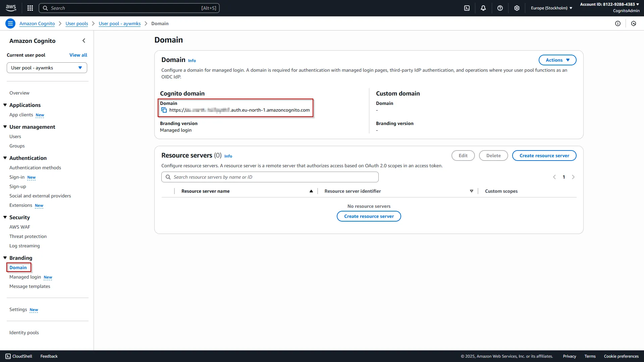Click the Delete resource server button
The width and height of the screenshot is (644, 362).
(x=493, y=156)
